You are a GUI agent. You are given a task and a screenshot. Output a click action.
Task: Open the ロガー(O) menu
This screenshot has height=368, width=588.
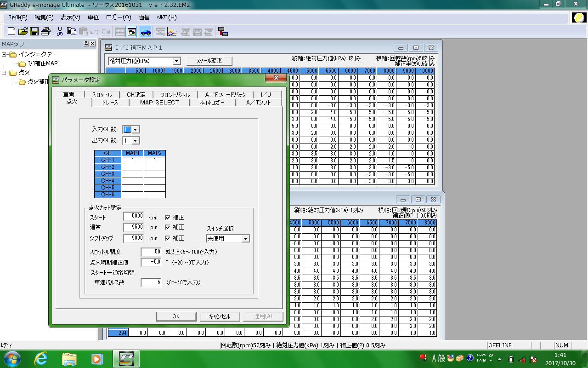point(119,17)
